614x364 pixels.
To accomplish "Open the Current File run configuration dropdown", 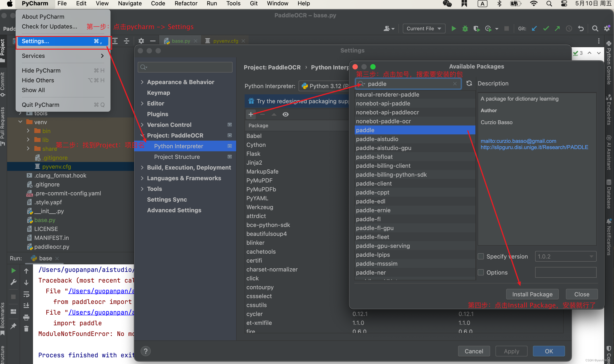I will pos(424,28).
